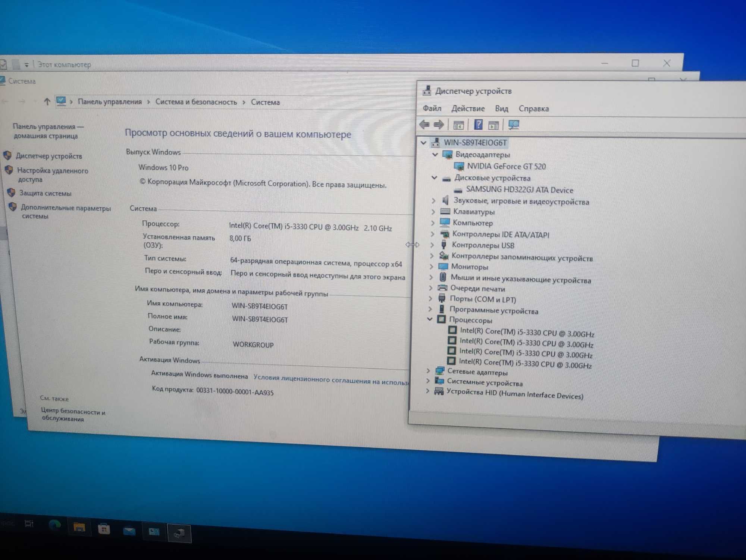Screen dimensions: 746x560
Task: Open the Действие menu
Action: pyautogui.click(x=468, y=108)
